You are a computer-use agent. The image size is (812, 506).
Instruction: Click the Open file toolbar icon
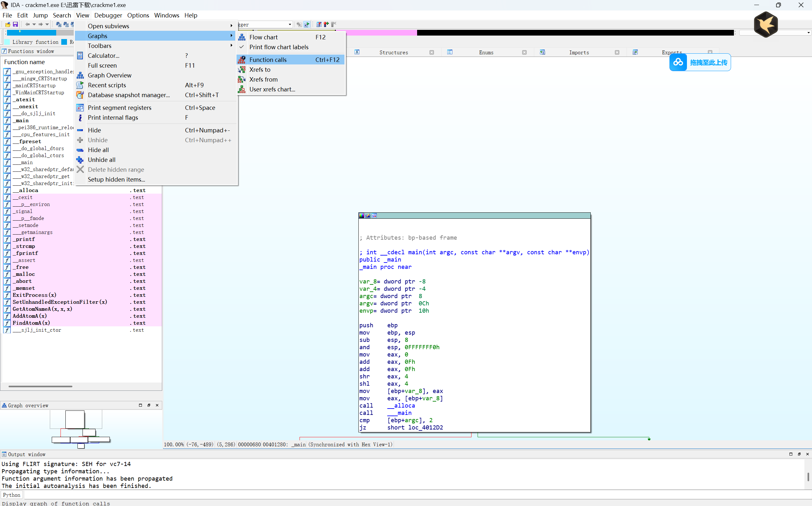tap(8, 24)
